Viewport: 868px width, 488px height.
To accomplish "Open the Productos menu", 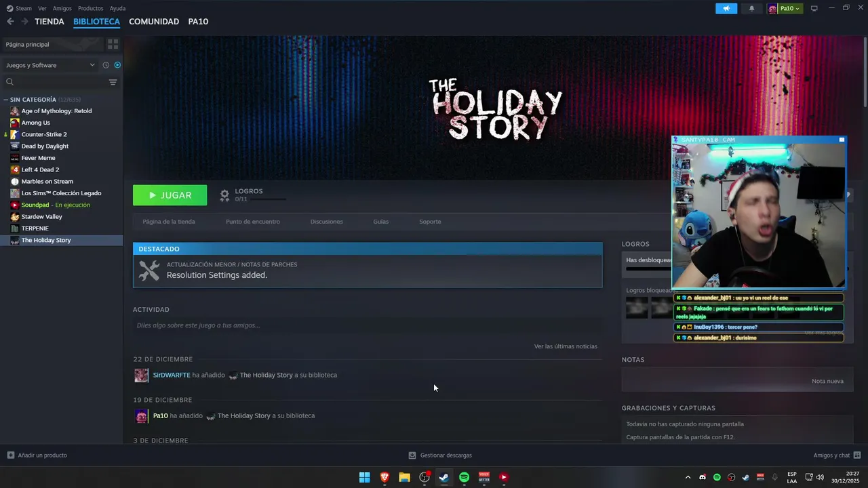I will (90, 8).
